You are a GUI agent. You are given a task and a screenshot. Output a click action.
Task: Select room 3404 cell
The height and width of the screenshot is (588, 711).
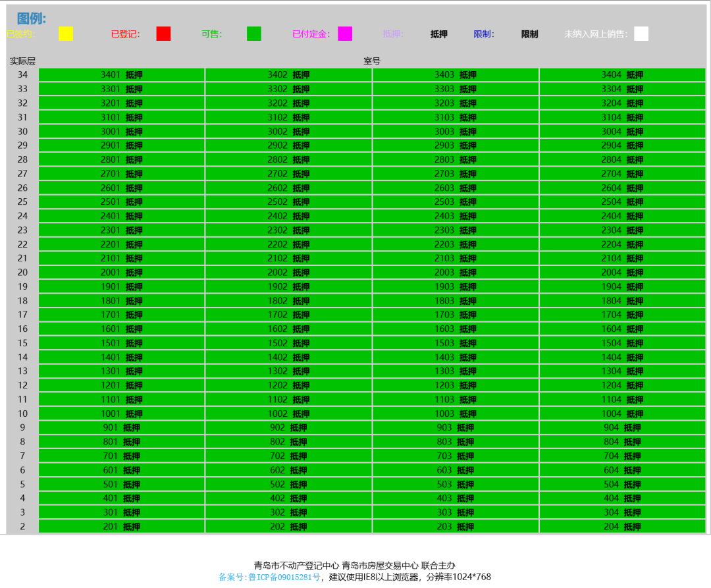point(623,75)
